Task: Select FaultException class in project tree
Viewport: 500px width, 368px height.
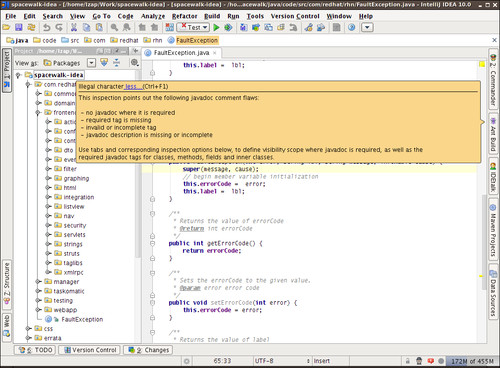Action: 82,319
